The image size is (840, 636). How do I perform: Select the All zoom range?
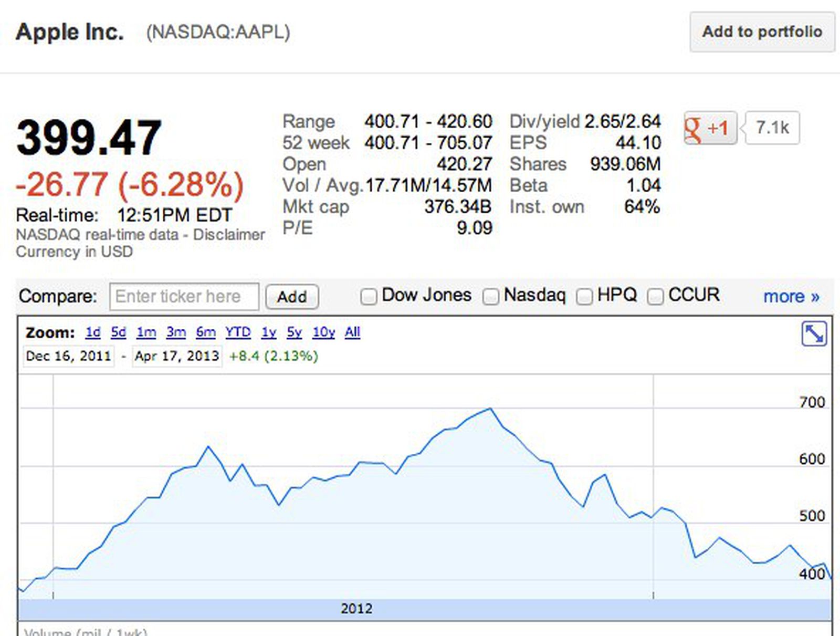pos(352,332)
